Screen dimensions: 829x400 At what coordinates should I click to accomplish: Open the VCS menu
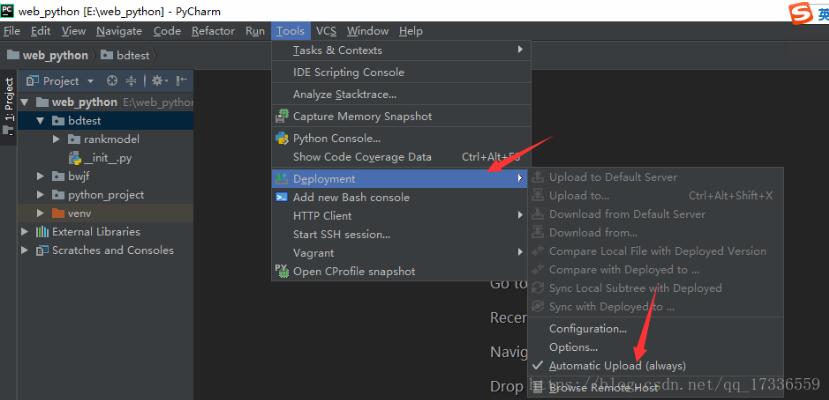click(326, 31)
